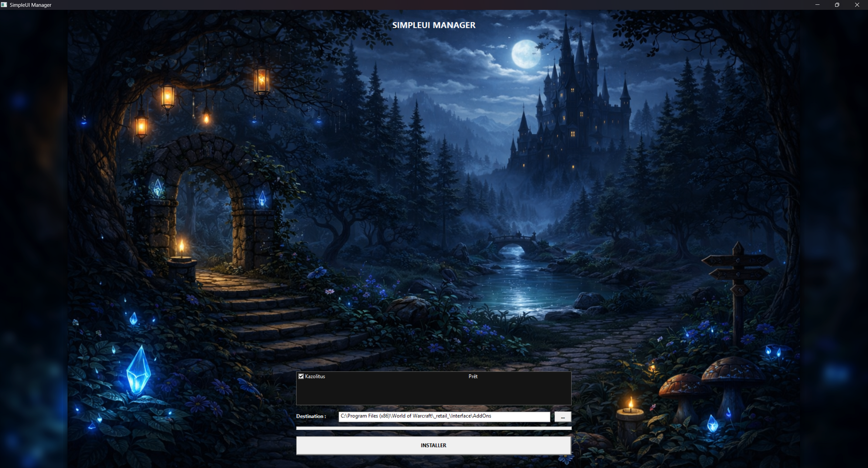Click the Destination path input field
This screenshot has width=868, height=468.
(x=444, y=416)
